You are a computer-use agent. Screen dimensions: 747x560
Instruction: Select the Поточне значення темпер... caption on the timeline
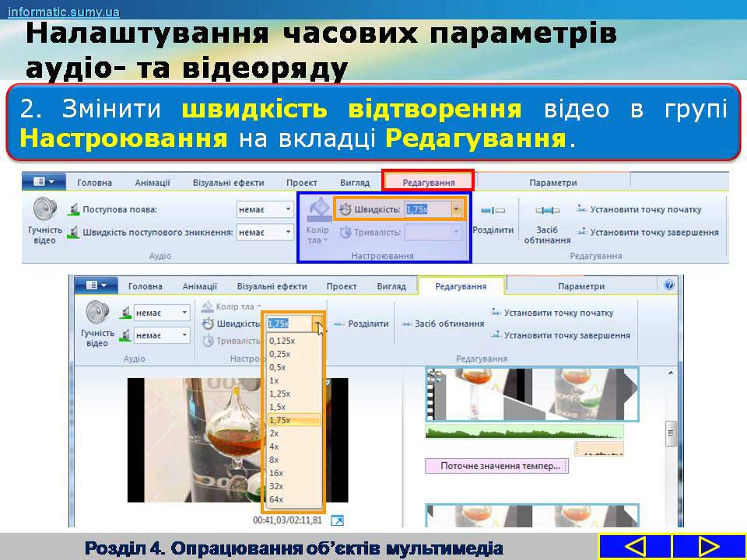[x=496, y=466]
